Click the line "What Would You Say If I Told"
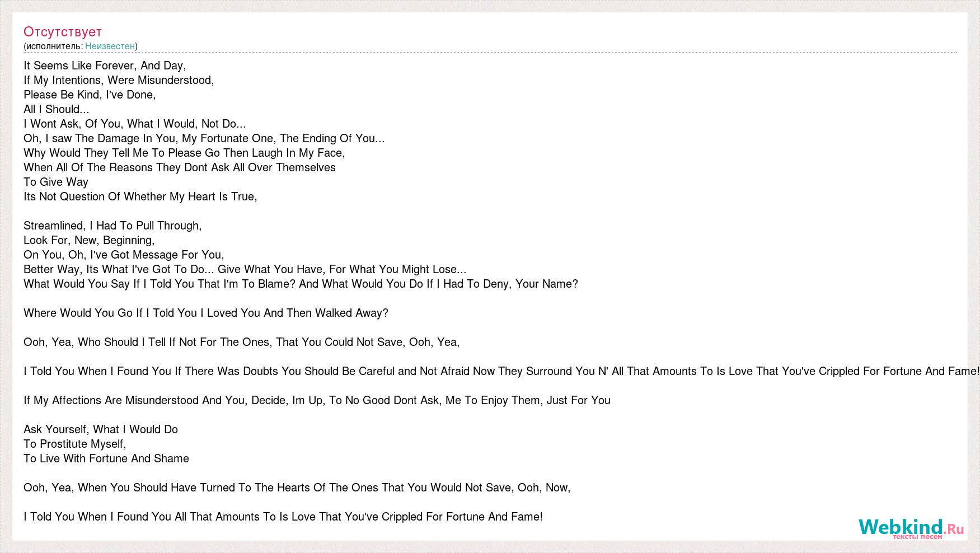This screenshot has height=553, width=980. click(301, 284)
